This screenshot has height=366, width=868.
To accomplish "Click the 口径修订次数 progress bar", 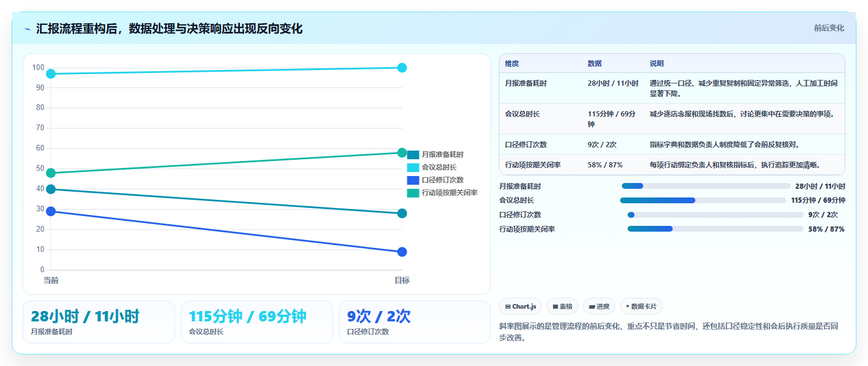I will tap(716, 215).
